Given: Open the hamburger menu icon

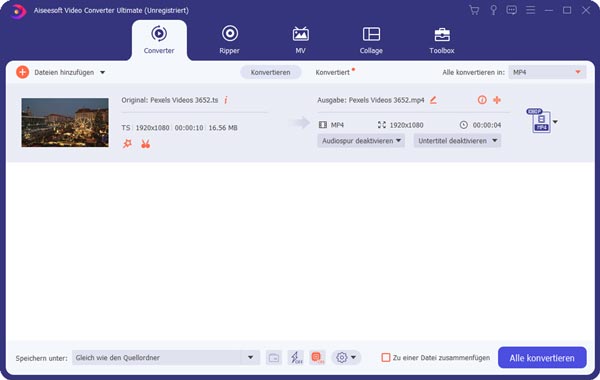Looking at the screenshot, I should [530, 10].
